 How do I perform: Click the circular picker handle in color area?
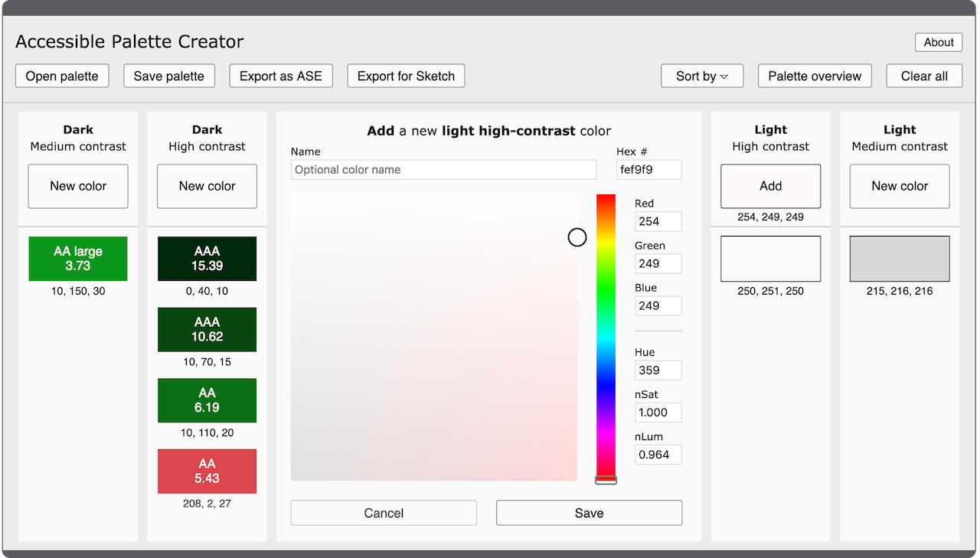pyautogui.click(x=577, y=237)
